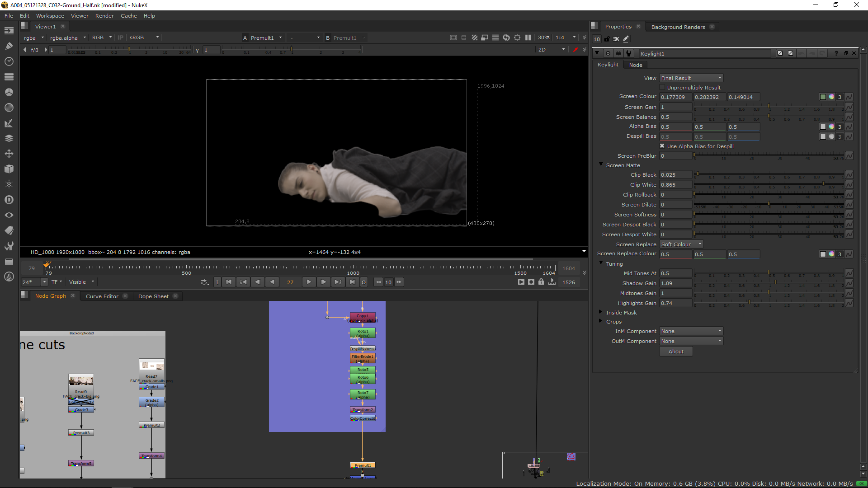
Task: Open the Transform nodes move icon
Action: coord(9,154)
